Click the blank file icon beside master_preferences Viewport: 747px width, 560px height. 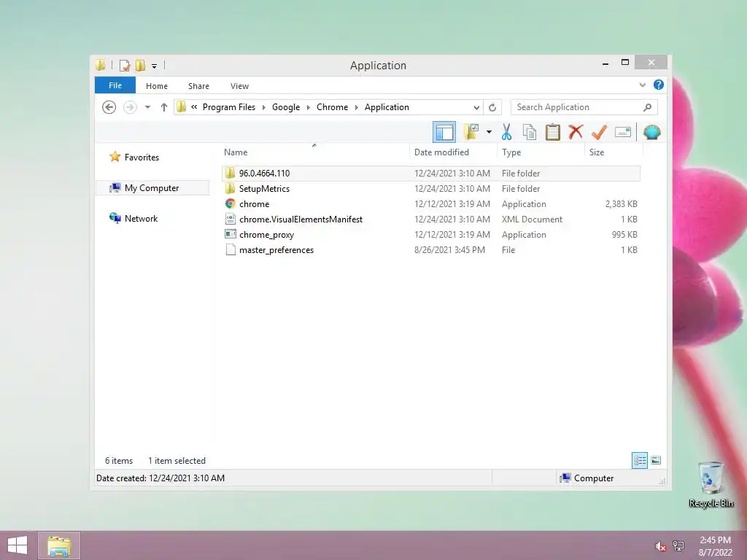(x=230, y=250)
